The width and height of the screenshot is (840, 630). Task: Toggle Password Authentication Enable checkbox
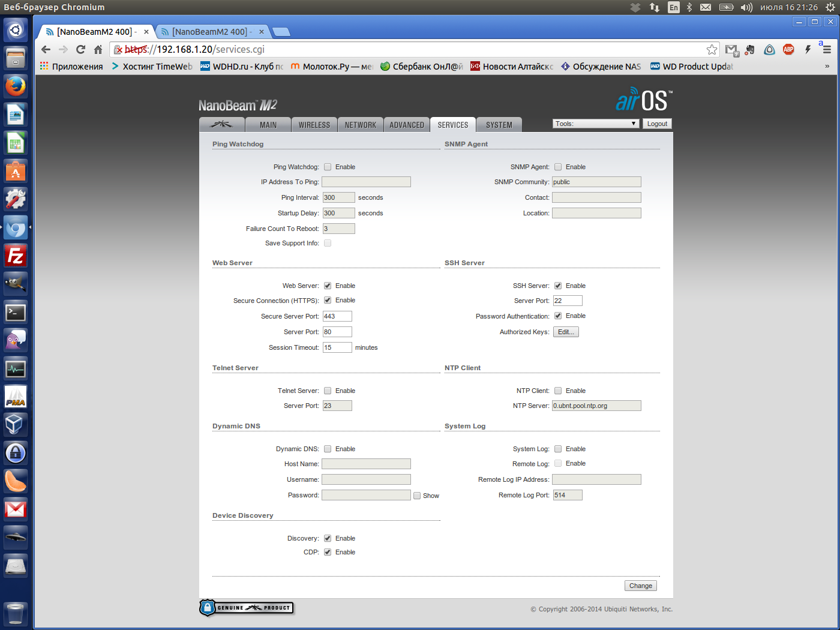(x=558, y=316)
